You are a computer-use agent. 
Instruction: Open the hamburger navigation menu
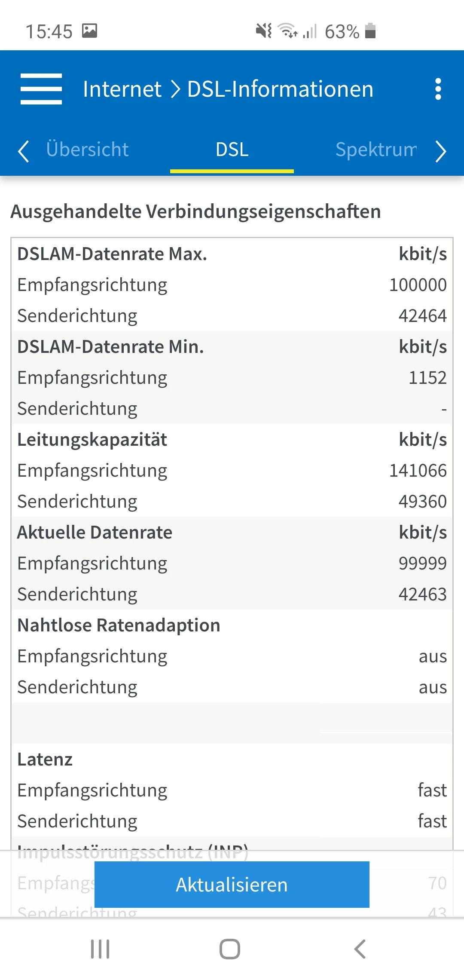(41, 89)
